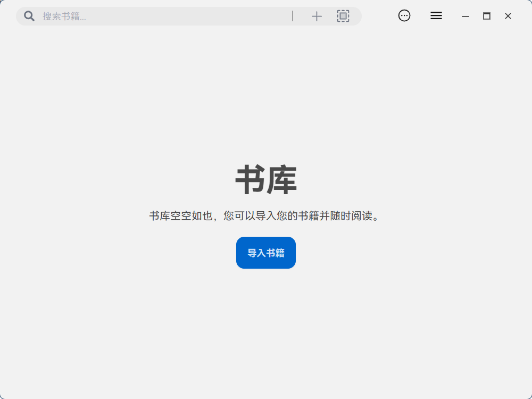The image size is (532, 399).
Task: Click the magnifier search icon
Action: (29, 16)
